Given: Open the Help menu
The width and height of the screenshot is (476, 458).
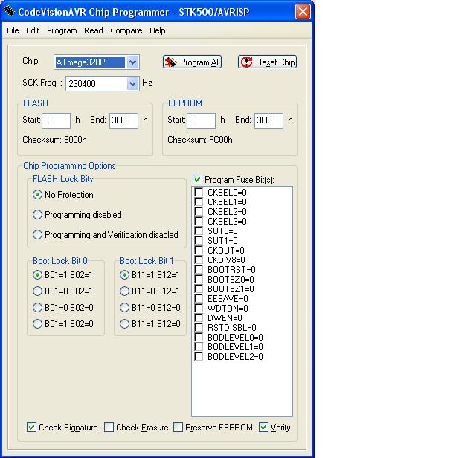Looking at the screenshot, I should click(x=158, y=30).
